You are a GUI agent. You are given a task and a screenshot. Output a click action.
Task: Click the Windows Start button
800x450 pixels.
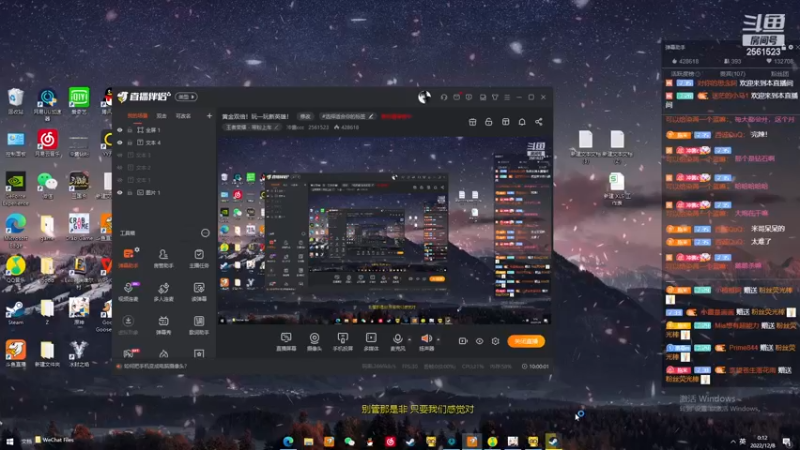click(x=9, y=441)
